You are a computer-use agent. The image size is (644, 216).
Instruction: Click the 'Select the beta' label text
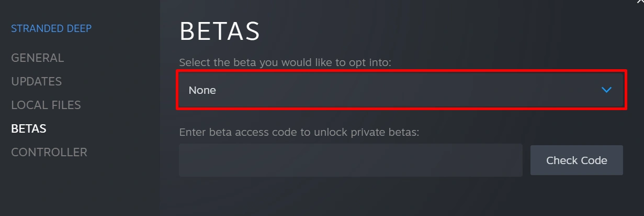pos(285,62)
